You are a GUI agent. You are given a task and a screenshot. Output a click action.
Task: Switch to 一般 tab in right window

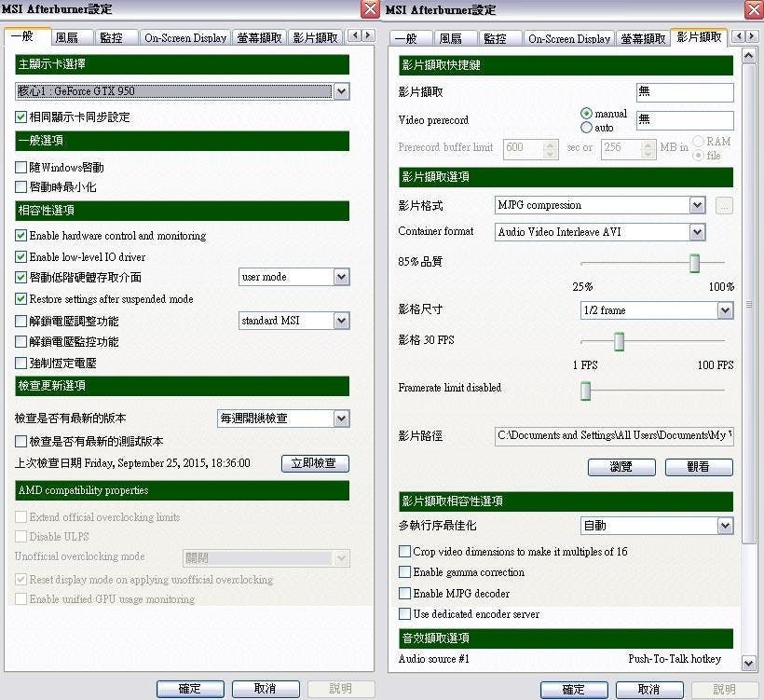[411, 38]
